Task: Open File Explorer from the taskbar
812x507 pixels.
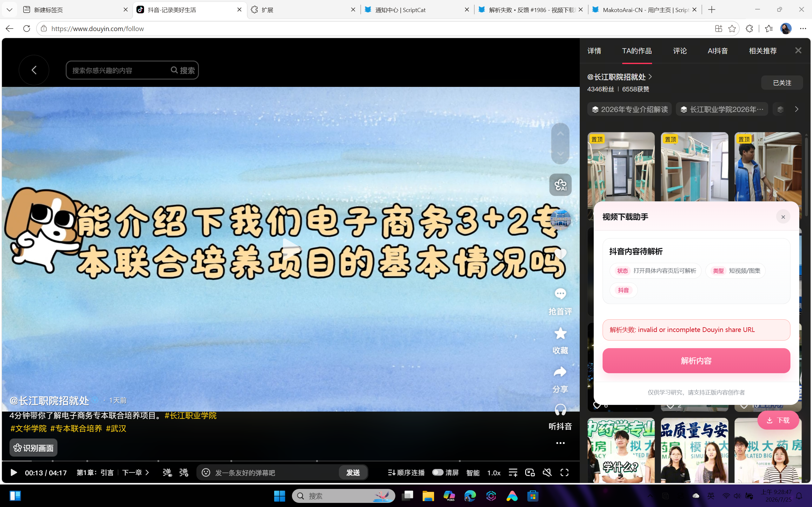Action: pyautogui.click(x=428, y=496)
